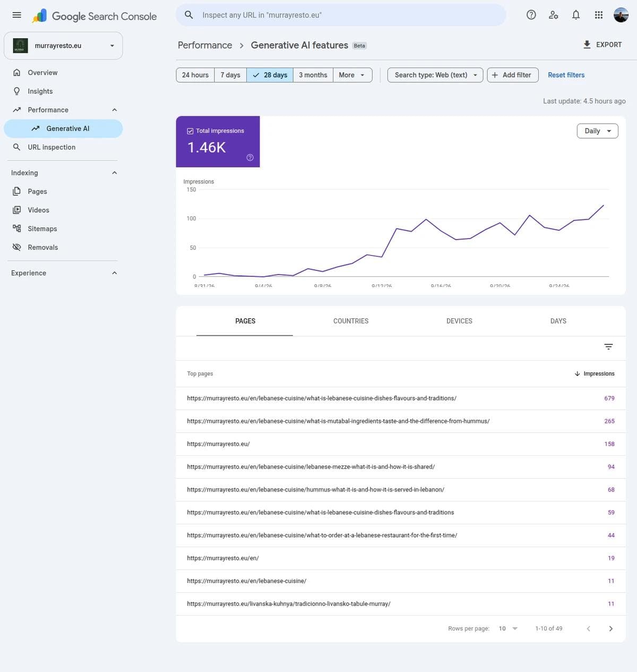Click the Google Search Console logo
Viewport: 637px width, 672px height.
[94, 16]
